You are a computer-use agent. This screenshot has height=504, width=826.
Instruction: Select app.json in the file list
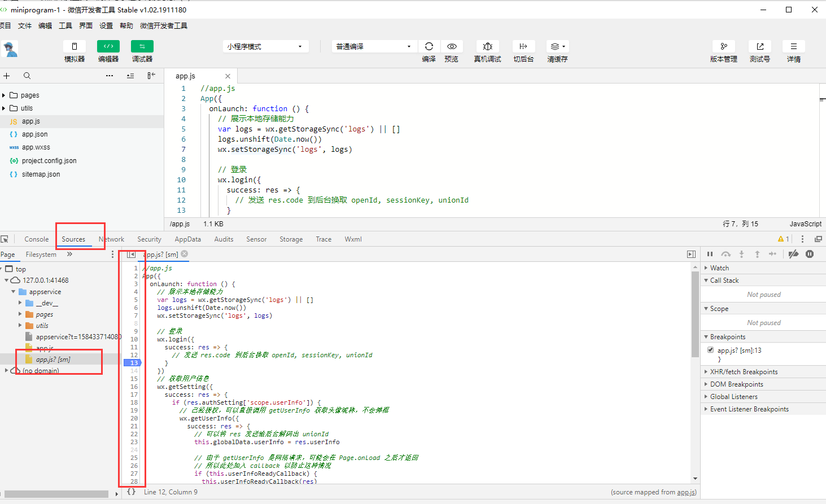(34, 134)
